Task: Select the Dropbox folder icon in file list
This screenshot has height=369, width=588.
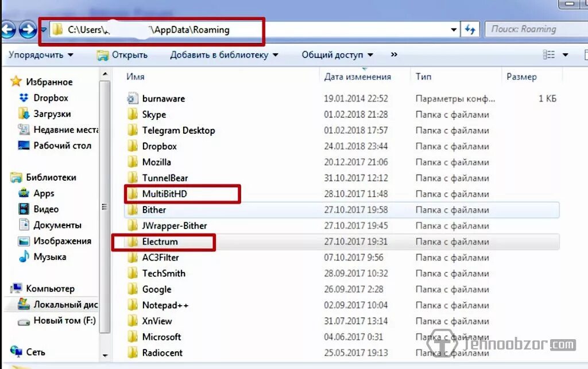Action: tap(133, 146)
